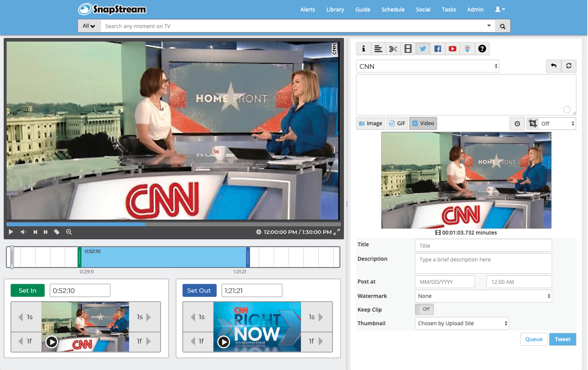Click the Tweet button
This screenshot has height=370, width=588.
563,339
